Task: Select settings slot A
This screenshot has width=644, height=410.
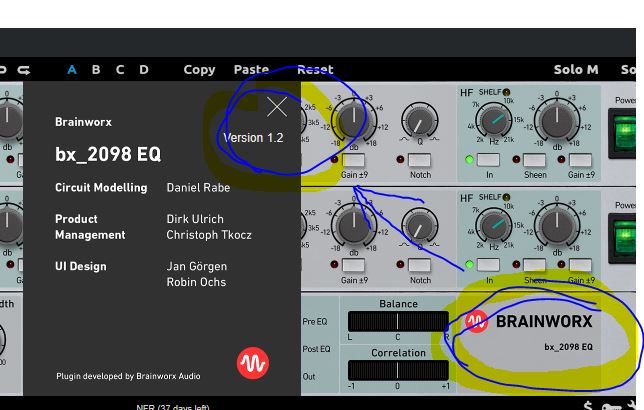Action: (72, 70)
